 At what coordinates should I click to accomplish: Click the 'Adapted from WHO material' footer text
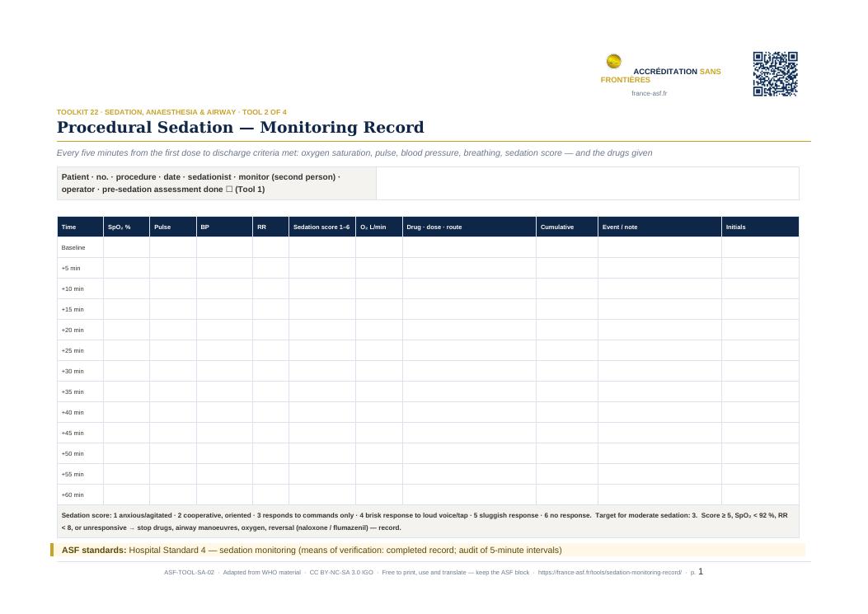click(x=262, y=573)
